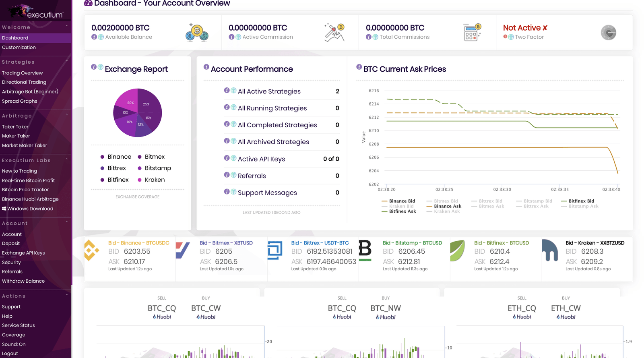Toggle Sound: On in the sidebar

[14, 344]
